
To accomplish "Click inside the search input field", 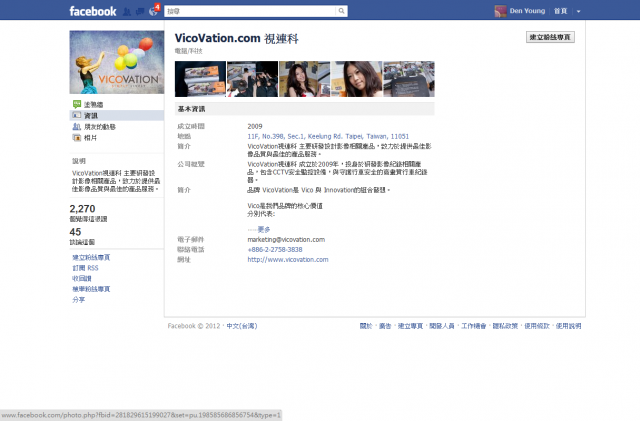I will 250,11.
